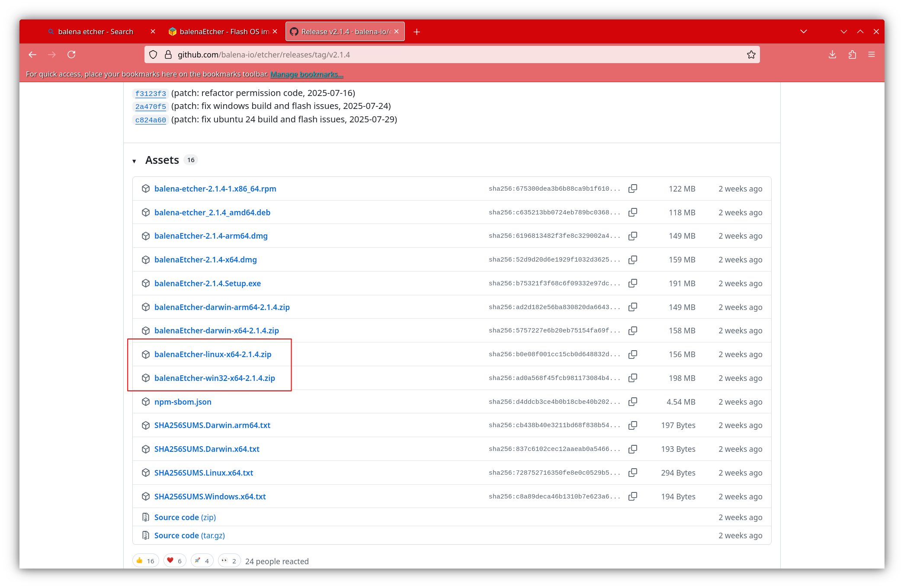
Task: Toggle the thumbs up reaction
Action: (145, 561)
